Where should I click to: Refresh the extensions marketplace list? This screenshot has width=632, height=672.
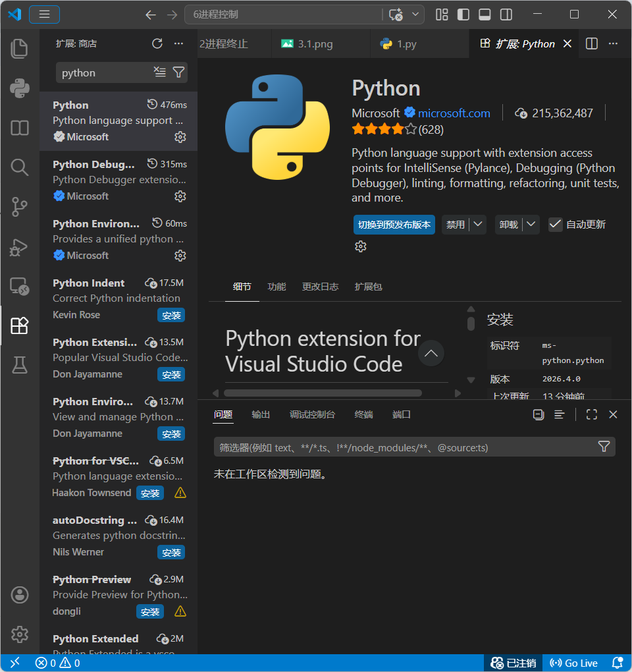[157, 43]
